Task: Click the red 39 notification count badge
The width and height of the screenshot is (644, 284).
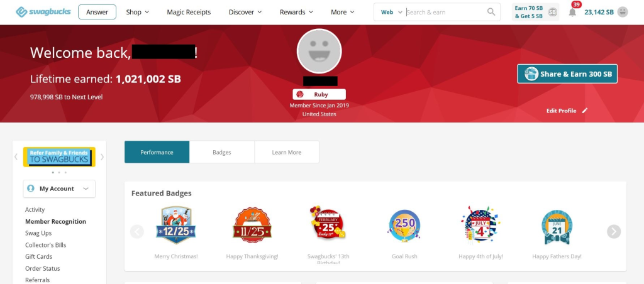Action: click(x=576, y=4)
